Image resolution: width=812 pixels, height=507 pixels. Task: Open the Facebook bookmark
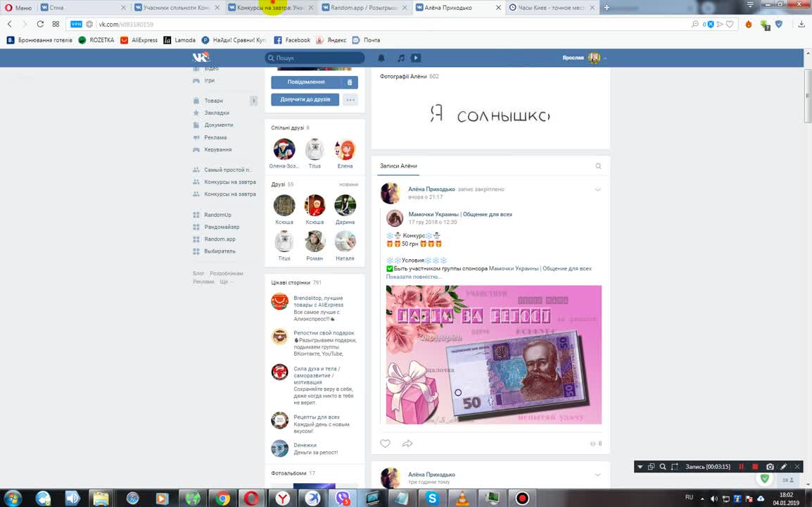point(292,40)
